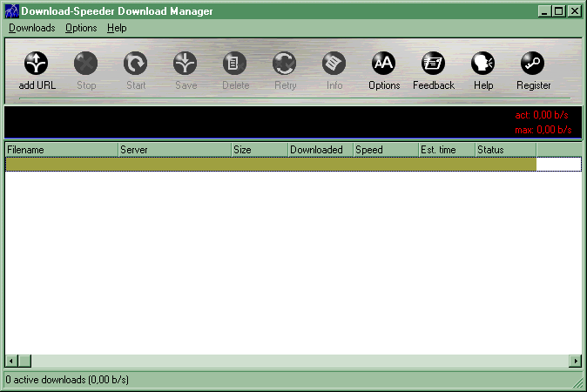Open the Downloads menu
This screenshot has width=587, height=392.
click(31, 28)
